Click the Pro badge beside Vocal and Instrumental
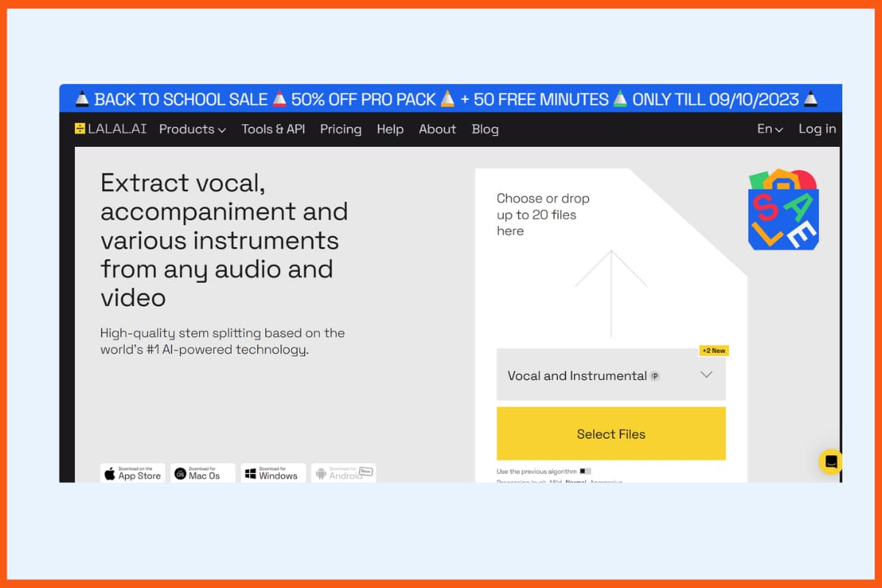This screenshot has height=588, width=882. coord(655,376)
